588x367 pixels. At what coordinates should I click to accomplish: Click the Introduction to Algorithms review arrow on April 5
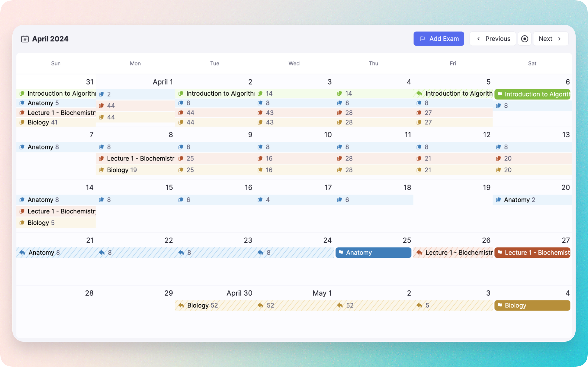pos(419,93)
